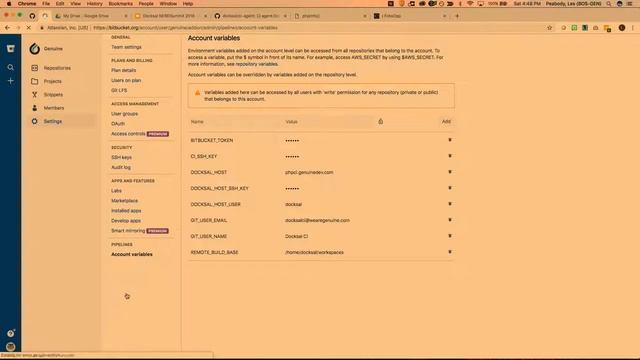
Task: Open Smart mirroring
Action: coord(128,231)
